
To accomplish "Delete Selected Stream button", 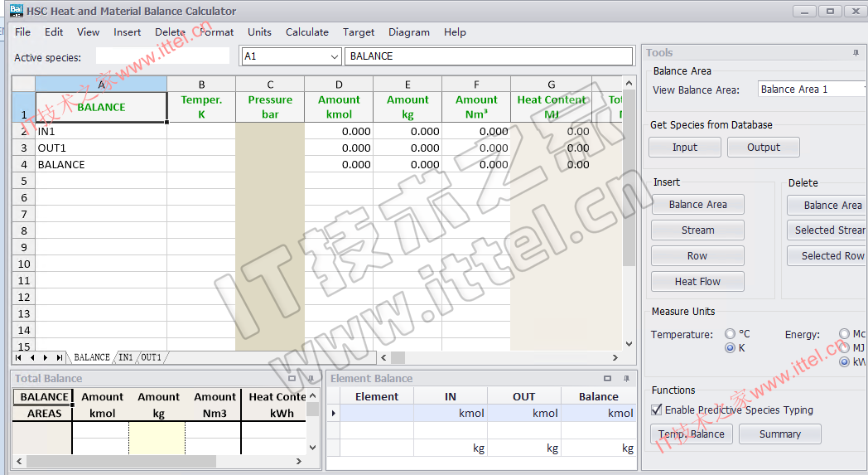I will tap(827, 230).
